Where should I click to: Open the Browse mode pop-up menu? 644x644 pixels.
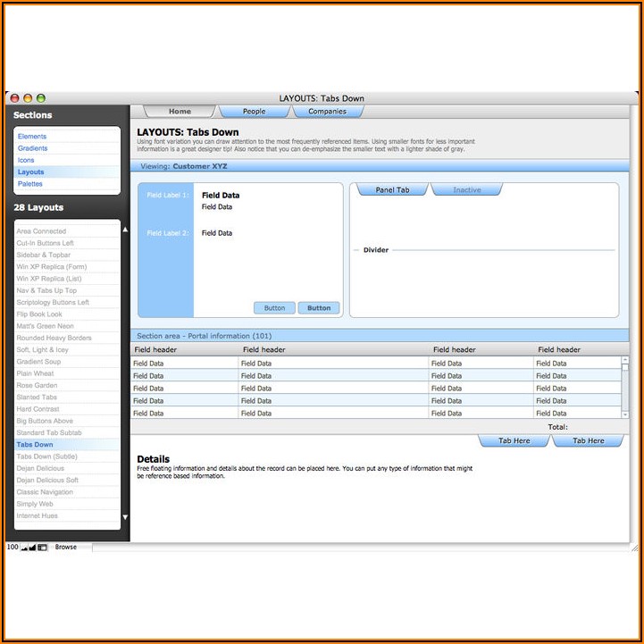click(x=66, y=548)
